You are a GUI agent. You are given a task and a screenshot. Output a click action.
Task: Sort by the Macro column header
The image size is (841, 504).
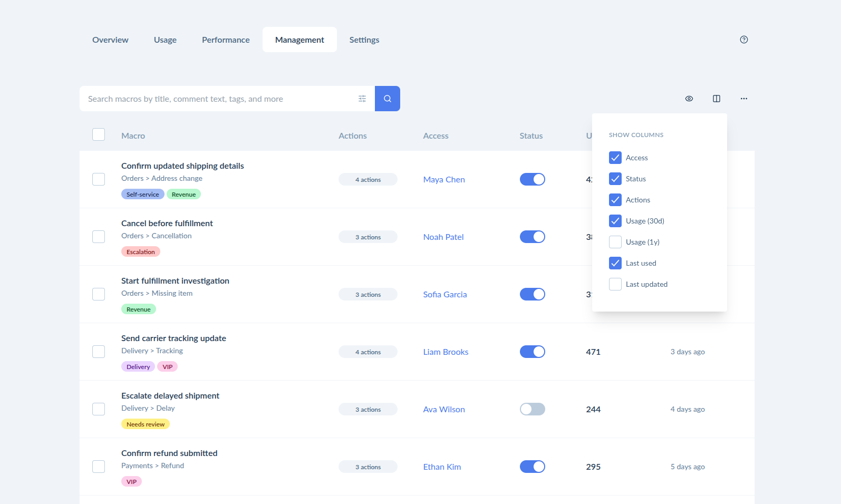click(133, 135)
